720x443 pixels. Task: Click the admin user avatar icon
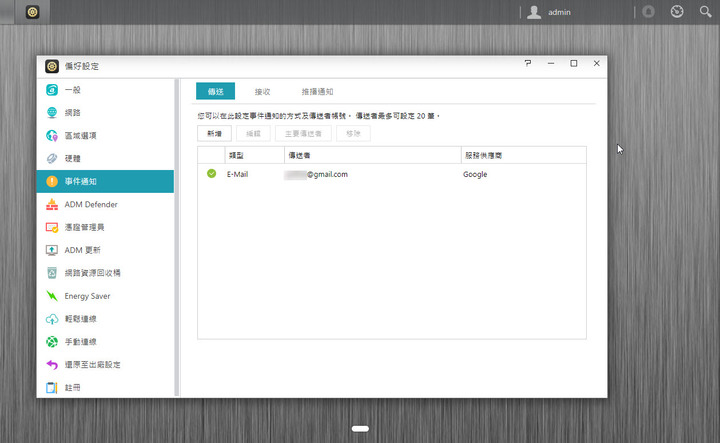534,12
